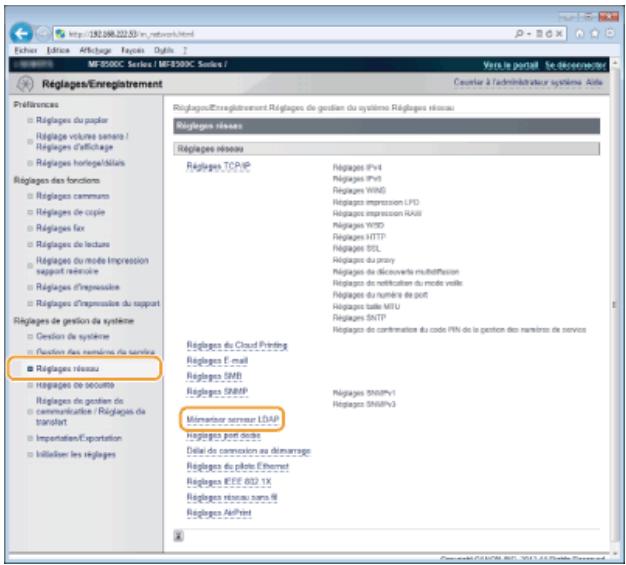This screenshot has width=626, height=565.
Task: Click the Réglages HTTP text
Action: 359,237
